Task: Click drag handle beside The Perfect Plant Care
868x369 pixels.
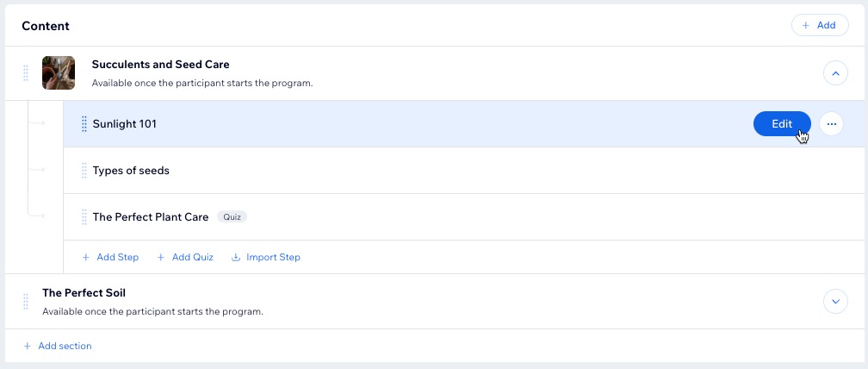Action: [84, 217]
